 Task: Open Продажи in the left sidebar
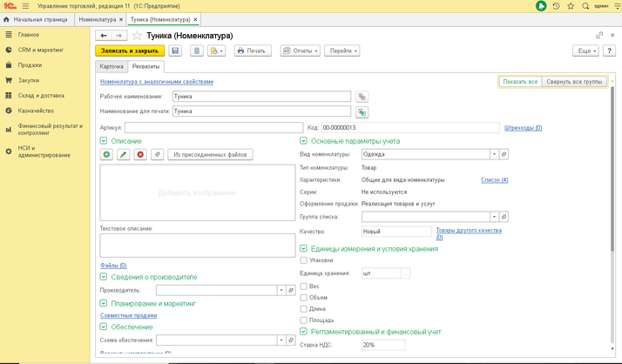[30, 65]
